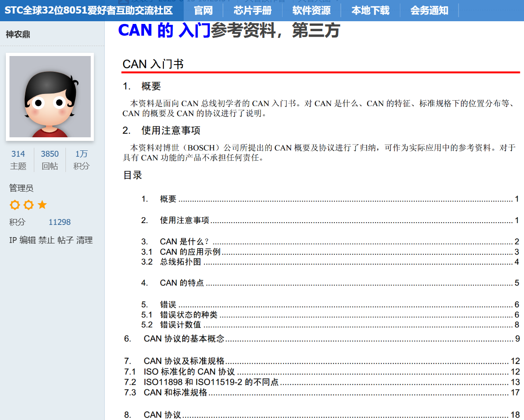Open the 11298 points value
This screenshot has height=420, width=524.
point(60,222)
